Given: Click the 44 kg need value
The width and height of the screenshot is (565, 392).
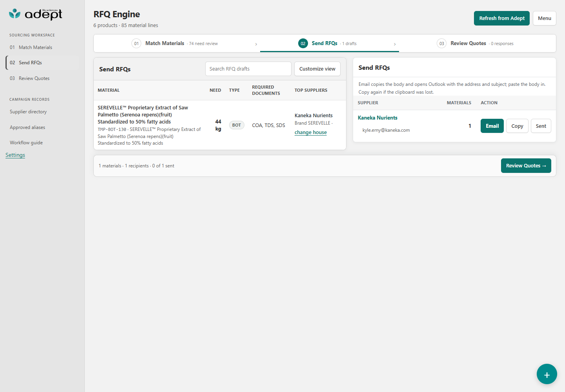Looking at the screenshot, I should tap(218, 125).
